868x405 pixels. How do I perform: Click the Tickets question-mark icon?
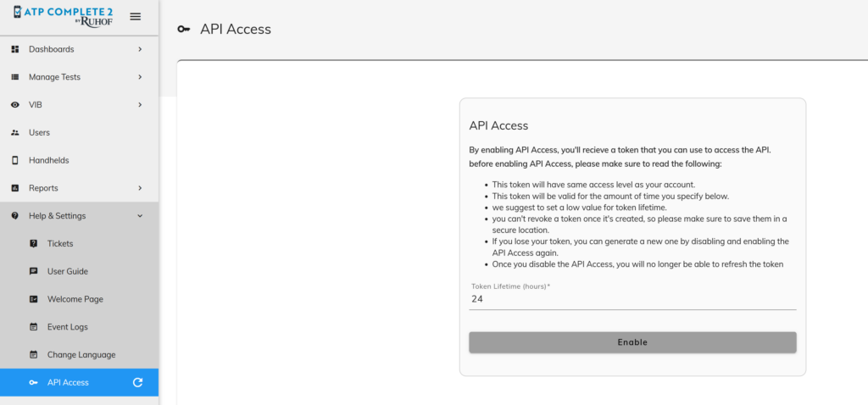coord(33,243)
